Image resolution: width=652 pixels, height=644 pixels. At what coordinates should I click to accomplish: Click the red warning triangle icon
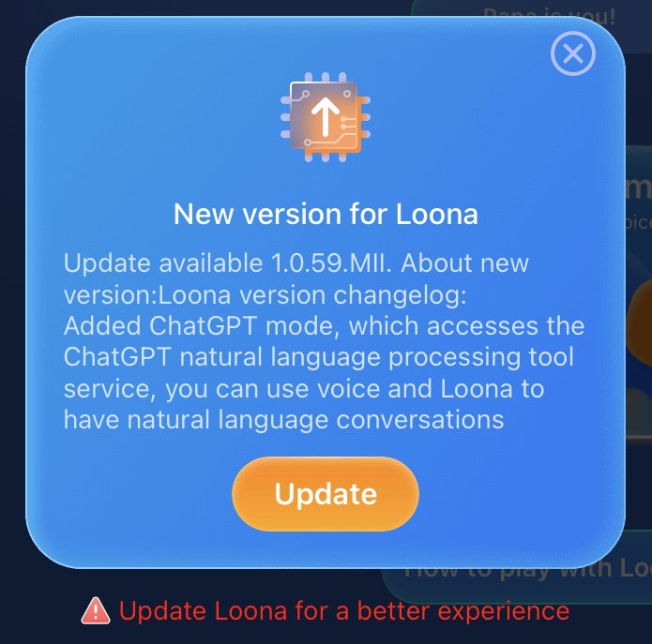click(x=96, y=611)
